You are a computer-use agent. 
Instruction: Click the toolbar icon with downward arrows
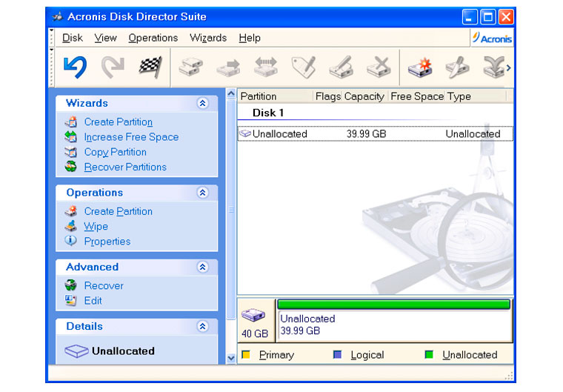493,67
